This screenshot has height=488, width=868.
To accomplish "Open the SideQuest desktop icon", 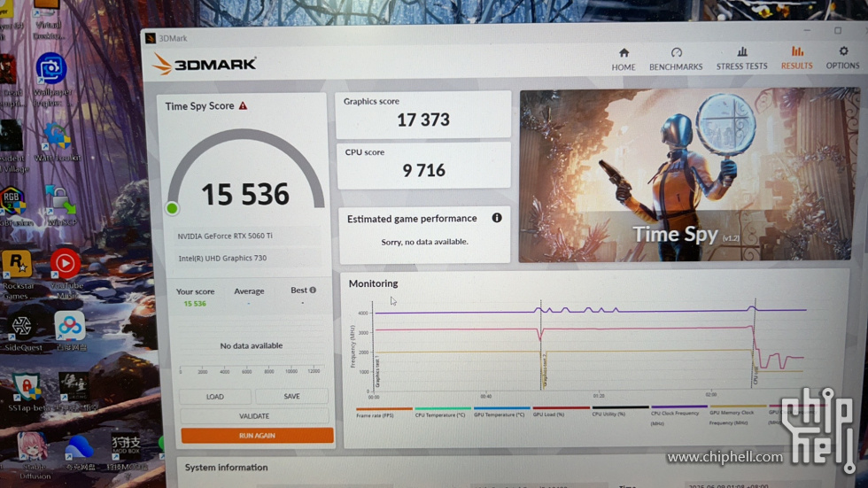I will [x=22, y=334].
